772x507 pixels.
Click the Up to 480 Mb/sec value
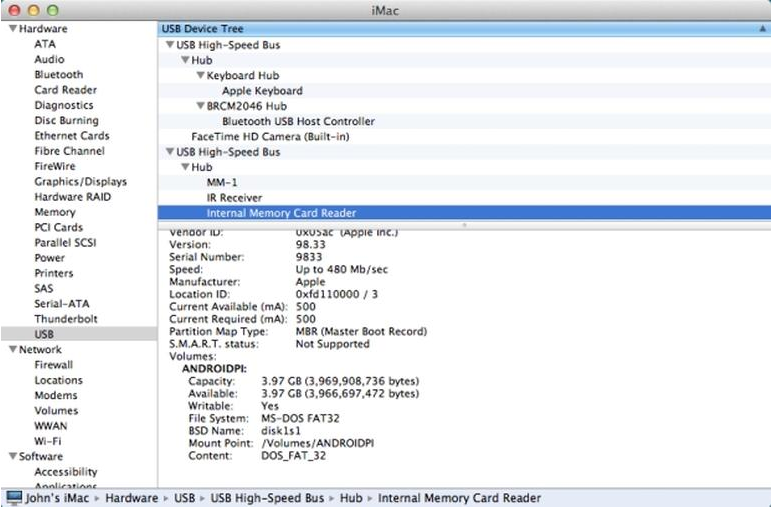point(342,269)
